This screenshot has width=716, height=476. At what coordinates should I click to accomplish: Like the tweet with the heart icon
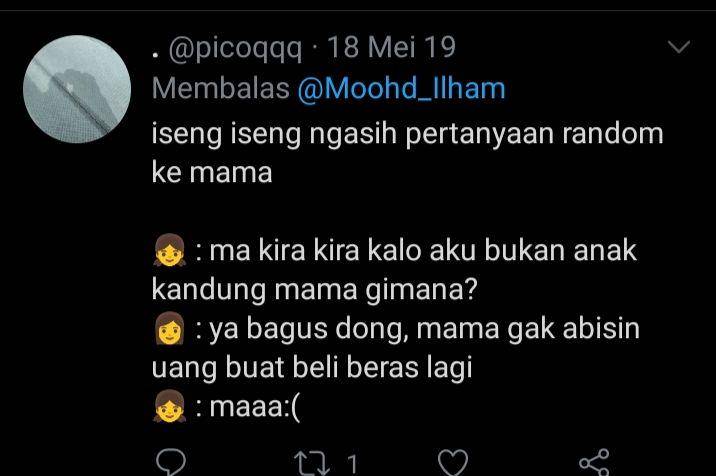(x=453, y=463)
